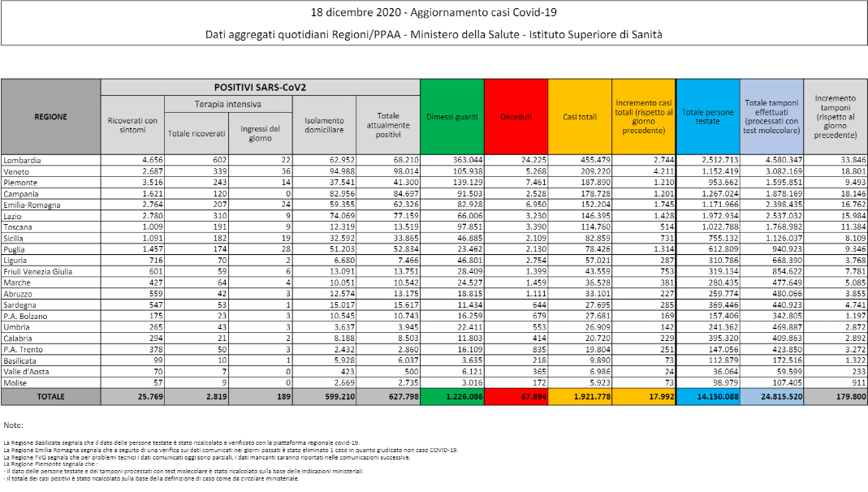Select the Sardegna row label
The height and width of the screenshot is (492, 868).
point(20,305)
